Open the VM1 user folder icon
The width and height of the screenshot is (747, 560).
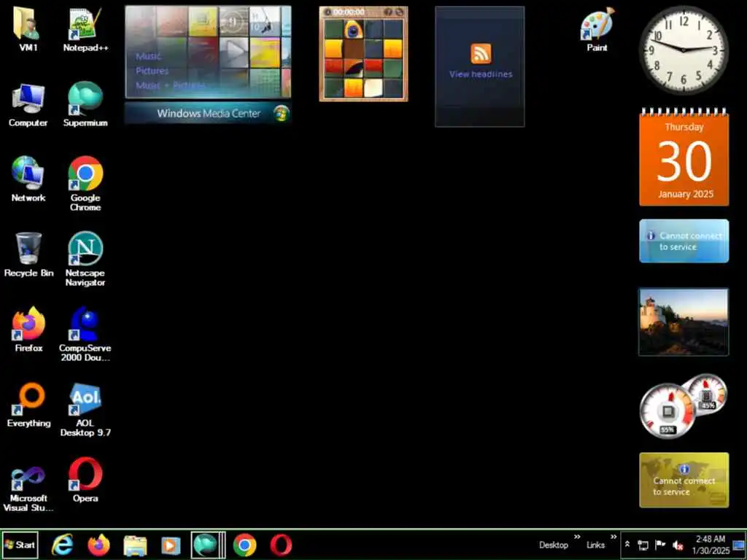(28, 28)
